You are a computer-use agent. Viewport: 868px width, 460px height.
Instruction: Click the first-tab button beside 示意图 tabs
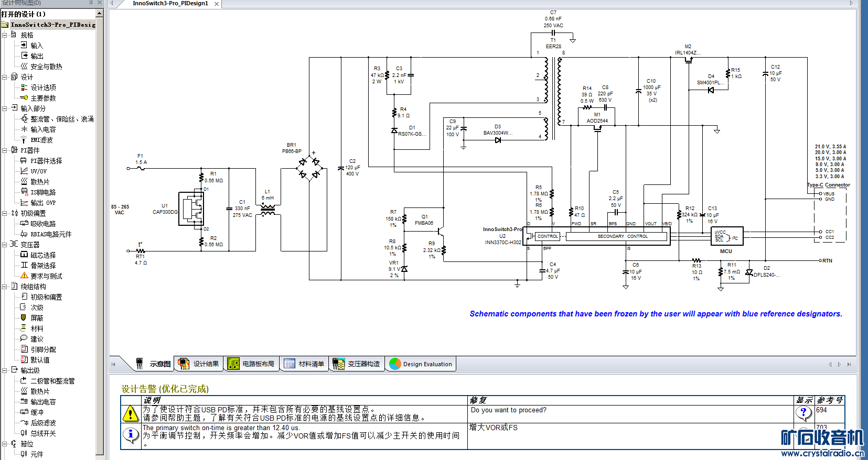tap(113, 364)
